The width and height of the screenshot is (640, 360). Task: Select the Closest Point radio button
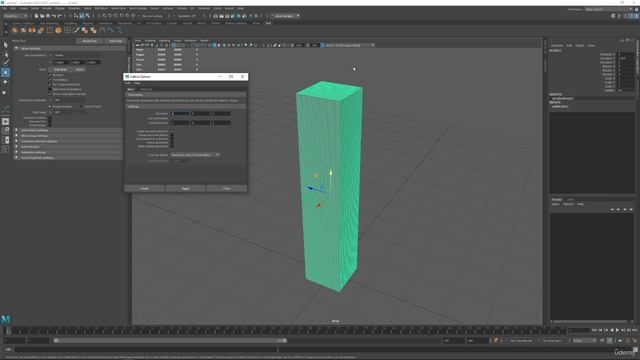click(x=81, y=107)
